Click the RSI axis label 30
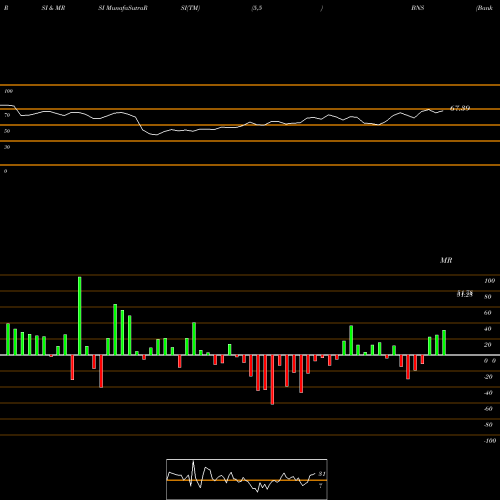Viewport: 500px width, 500px height. [7, 147]
